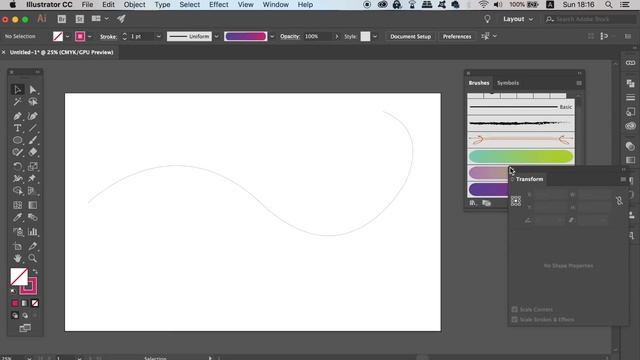Reset default fill and stroke
Viewport: 640px width, 360px height.
point(13,291)
